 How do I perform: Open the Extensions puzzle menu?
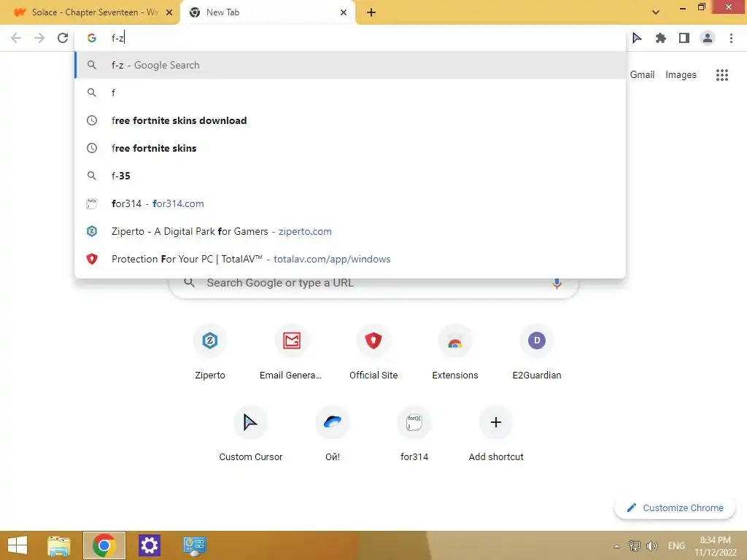[660, 38]
